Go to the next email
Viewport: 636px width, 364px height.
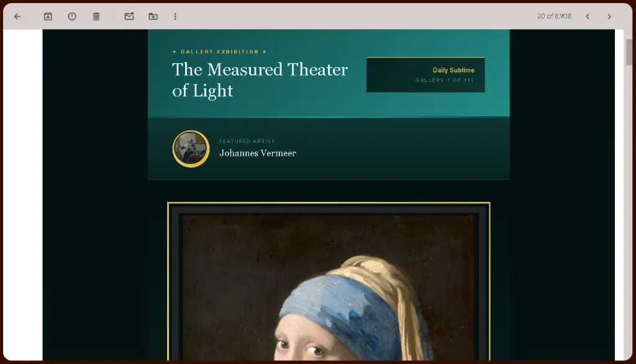(x=609, y=16)
